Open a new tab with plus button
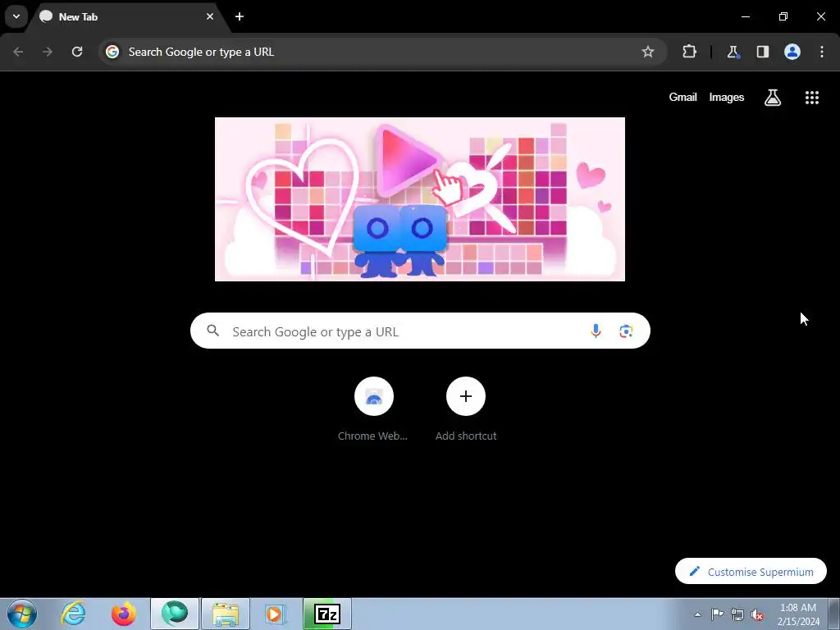The width and height of the screenshot is (840, 630). [x=240, y=16]
